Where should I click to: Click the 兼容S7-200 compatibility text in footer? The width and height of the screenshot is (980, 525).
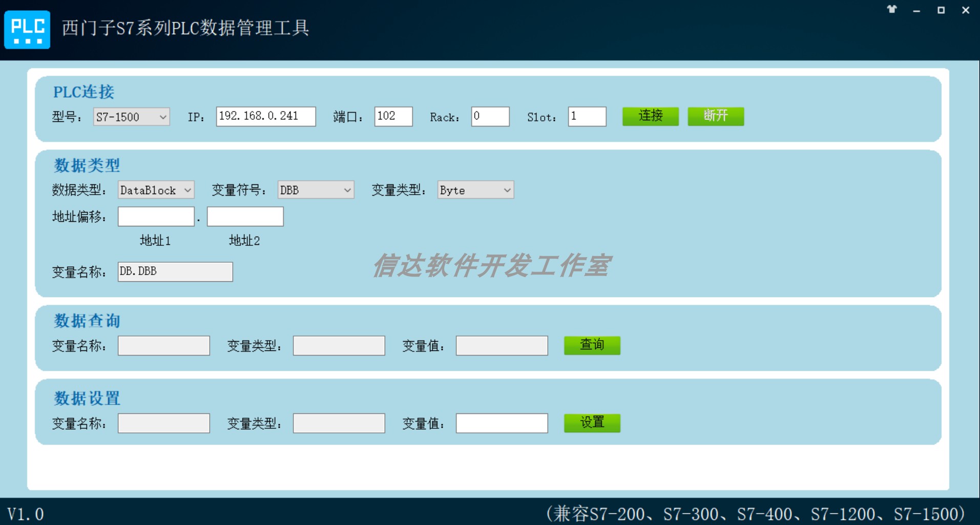[x=757, y=514]
